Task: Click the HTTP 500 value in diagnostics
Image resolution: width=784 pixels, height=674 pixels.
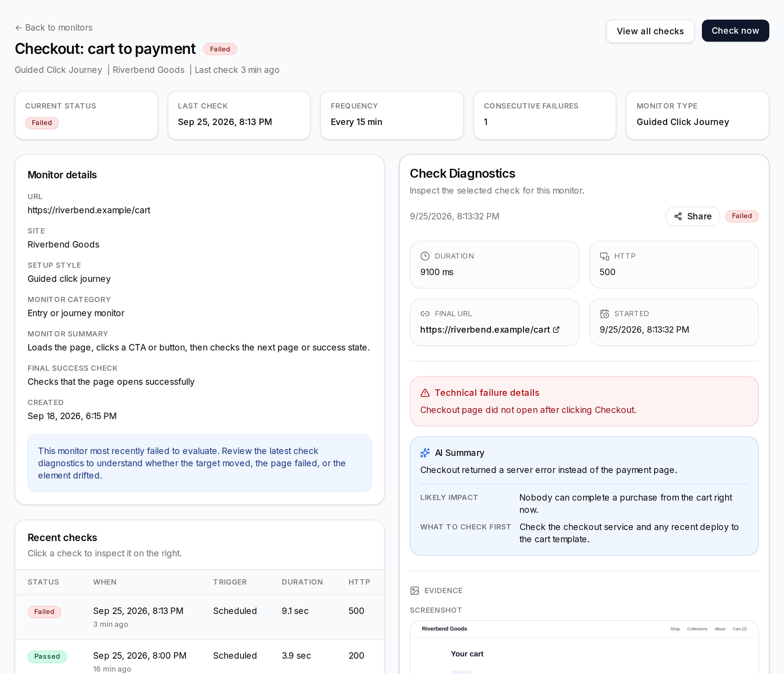Action: click(607, 272)
